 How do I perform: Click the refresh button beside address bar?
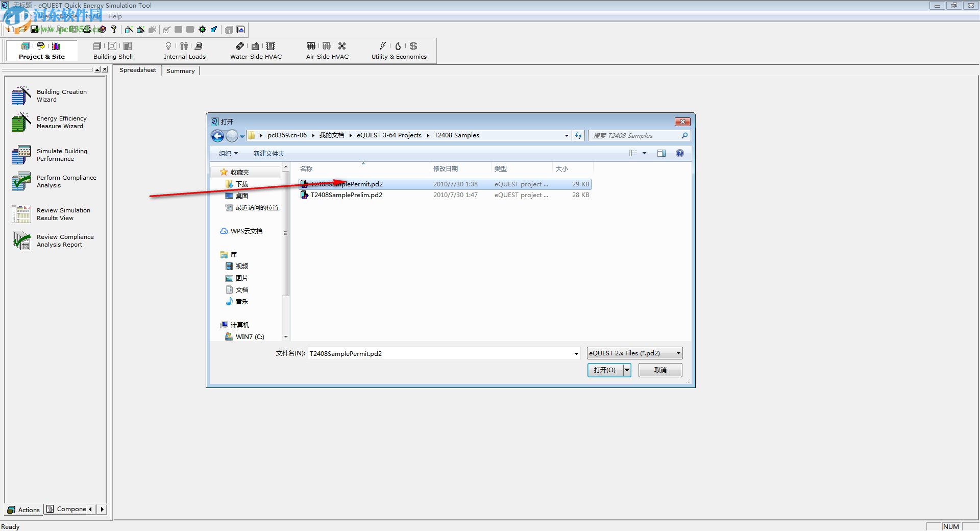(578, 136)
